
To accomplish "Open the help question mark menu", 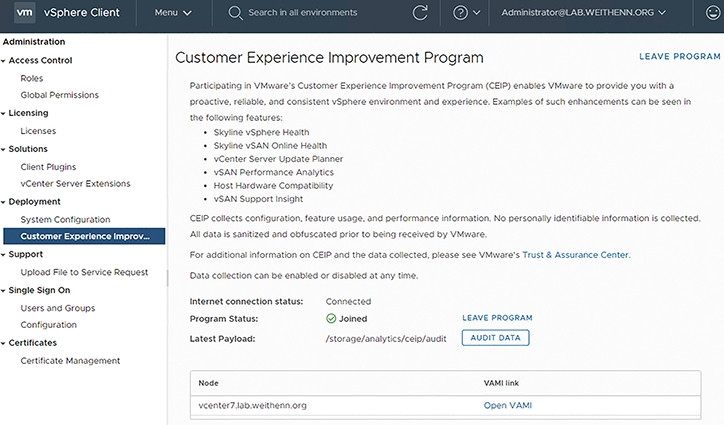I will point(460,12).
